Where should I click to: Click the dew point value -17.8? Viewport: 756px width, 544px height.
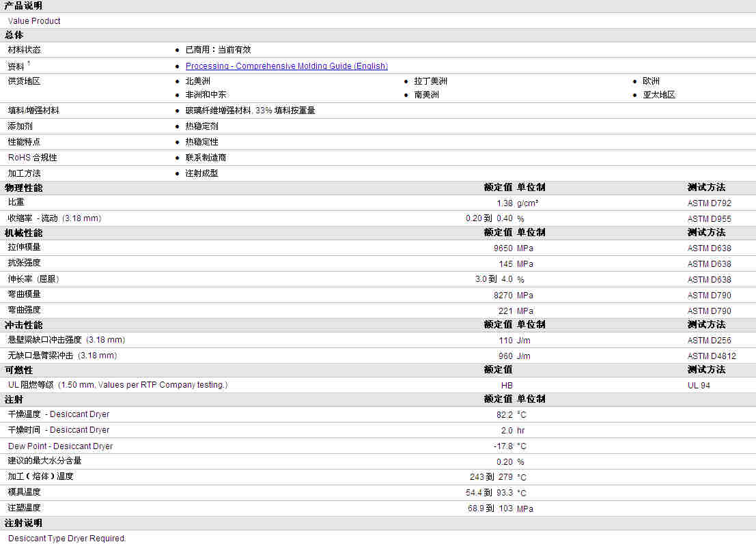[503, 446]
